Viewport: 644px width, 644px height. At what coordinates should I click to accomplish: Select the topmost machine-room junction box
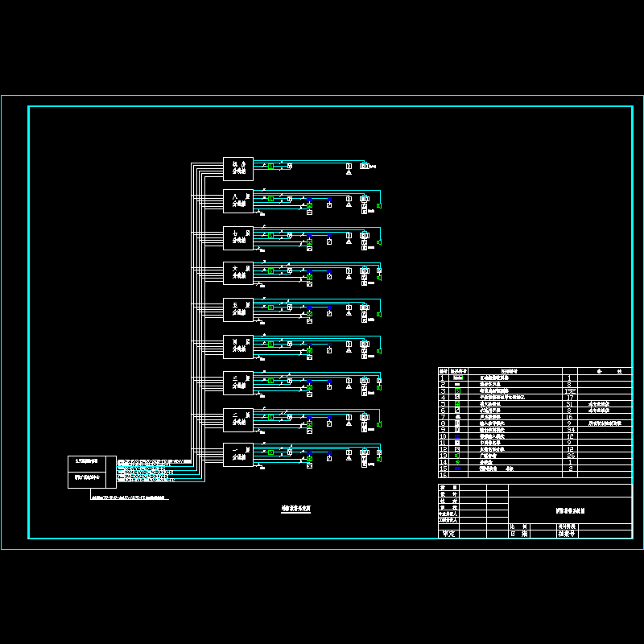click(x=238, y=169)
